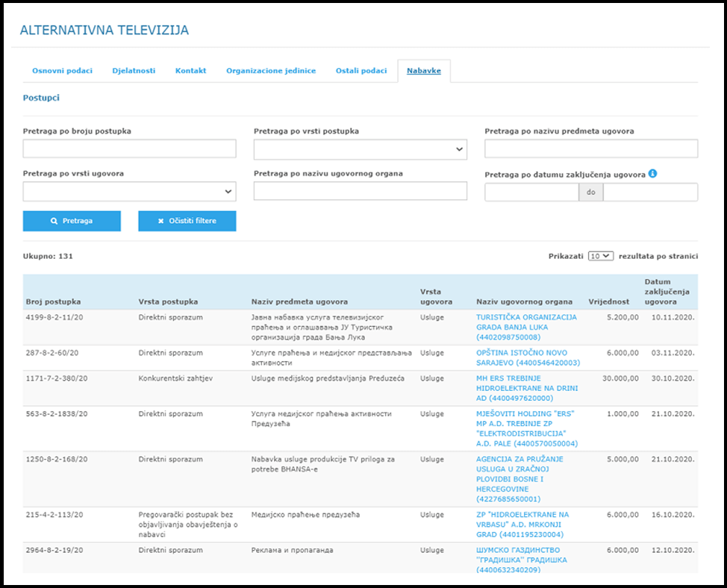Screen dimensions: 727x588
Task: Click the Pretraga po nazivu predmeta ugovora field
Action: (590, 149)
